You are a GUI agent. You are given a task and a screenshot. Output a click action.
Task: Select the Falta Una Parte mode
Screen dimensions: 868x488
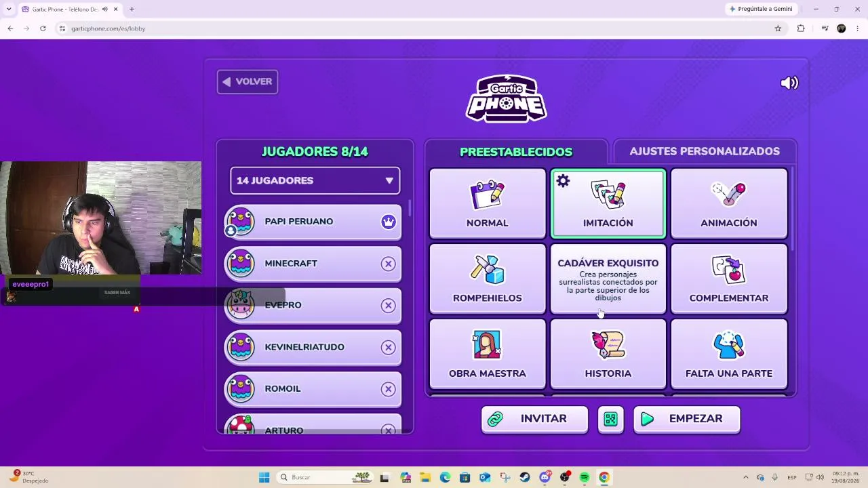tap(729, 354)
